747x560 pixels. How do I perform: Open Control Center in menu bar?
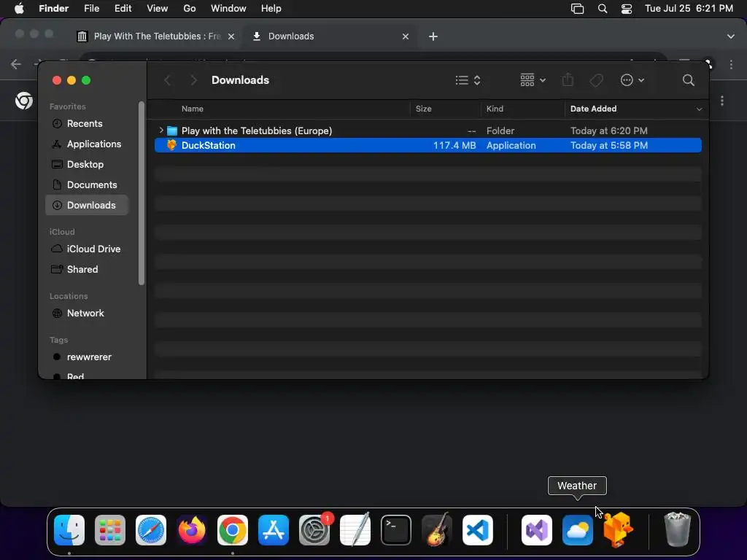point(627,9)
